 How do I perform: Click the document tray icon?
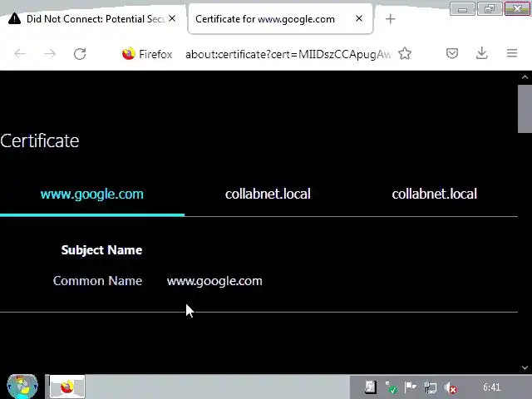click(370, 387)
